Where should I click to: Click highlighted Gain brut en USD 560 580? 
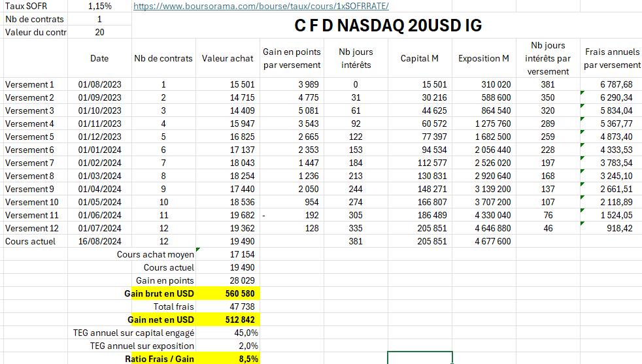pyautogui.click(x=228, y=294)
